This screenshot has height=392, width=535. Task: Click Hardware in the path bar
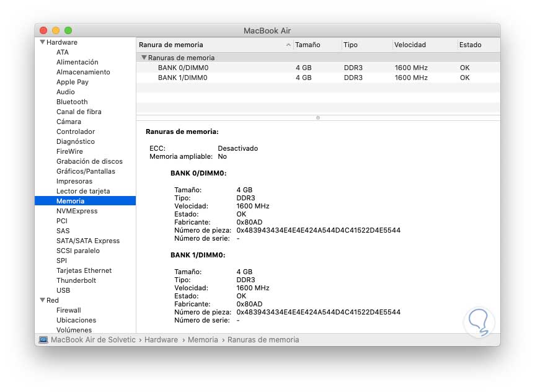[161, 340]
